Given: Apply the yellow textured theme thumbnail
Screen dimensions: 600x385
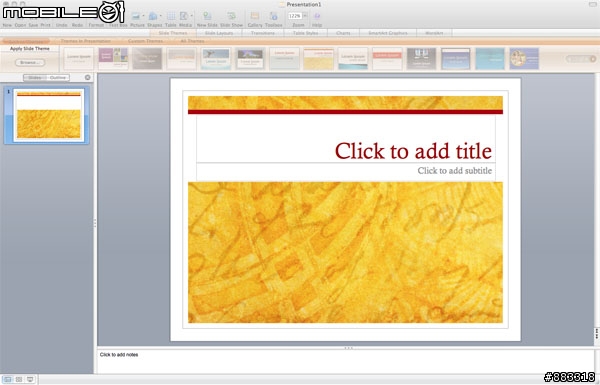Looking at the screenshot, I should tap(319, 59).
